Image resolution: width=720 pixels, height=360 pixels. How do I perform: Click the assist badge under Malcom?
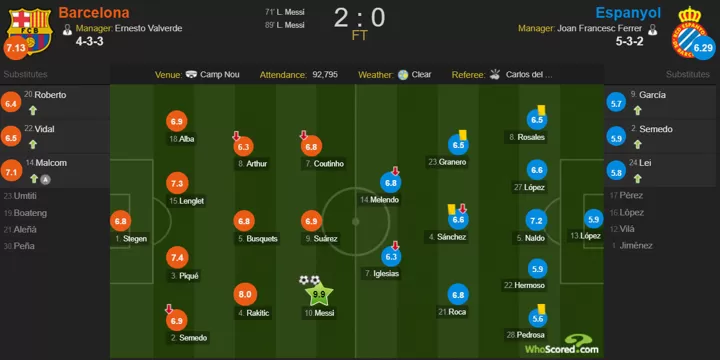pyautogui.click(x=45, y=180)
